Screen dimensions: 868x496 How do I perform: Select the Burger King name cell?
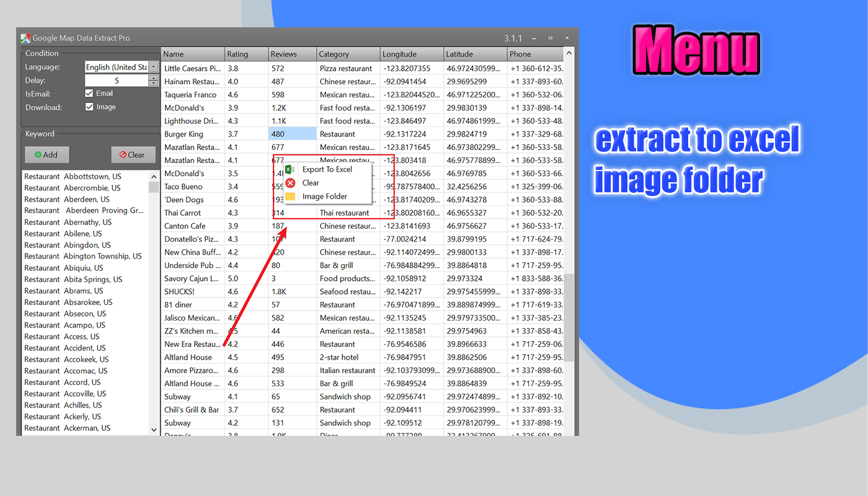point(193,134)
